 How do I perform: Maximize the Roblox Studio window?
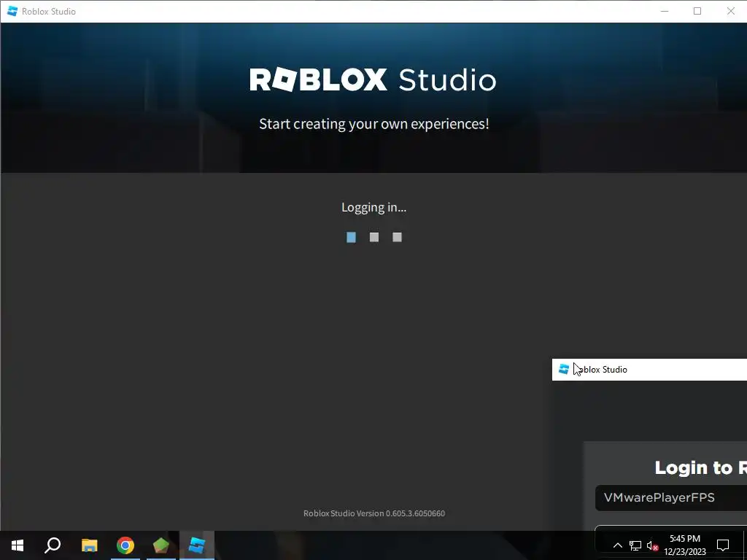coord(697,11)
